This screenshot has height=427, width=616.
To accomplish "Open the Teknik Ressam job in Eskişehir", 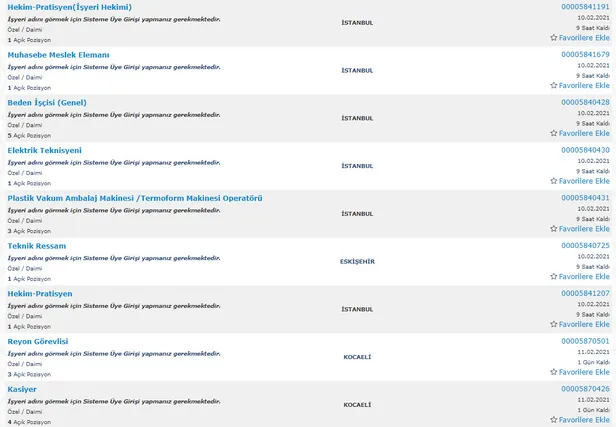I will coord(36,246).
